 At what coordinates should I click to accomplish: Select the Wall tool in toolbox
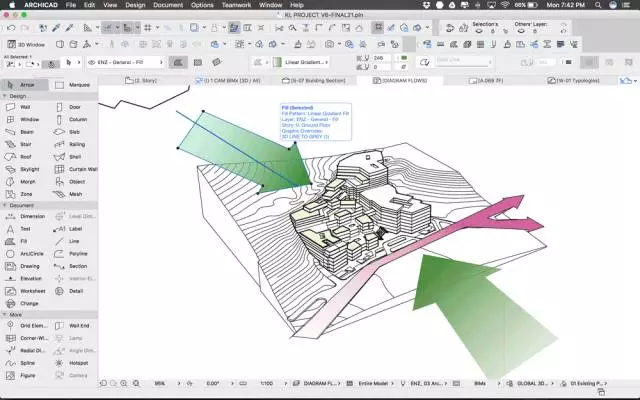tap(25, 106)
